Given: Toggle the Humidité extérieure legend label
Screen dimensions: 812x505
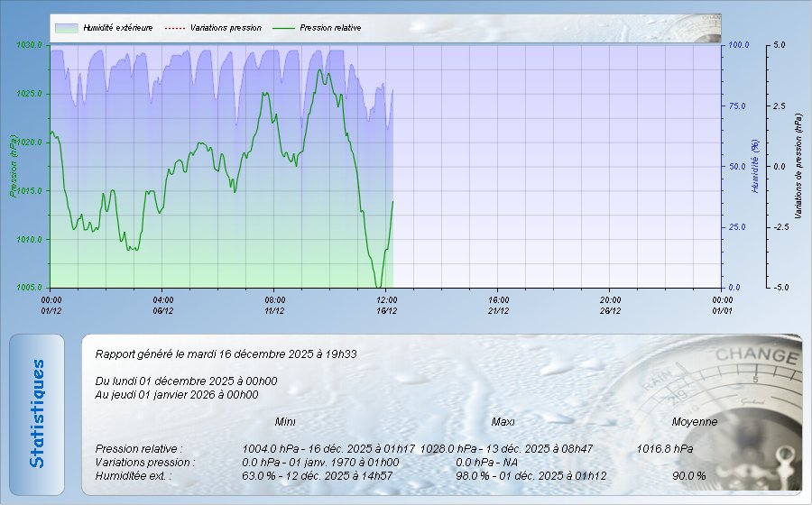Looking at the screenshot, I should [117, 28].
